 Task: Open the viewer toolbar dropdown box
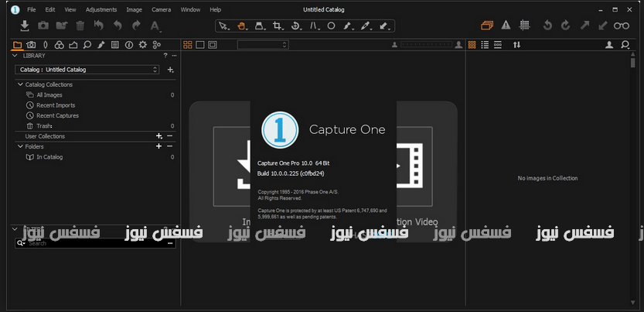click(263, 45)
